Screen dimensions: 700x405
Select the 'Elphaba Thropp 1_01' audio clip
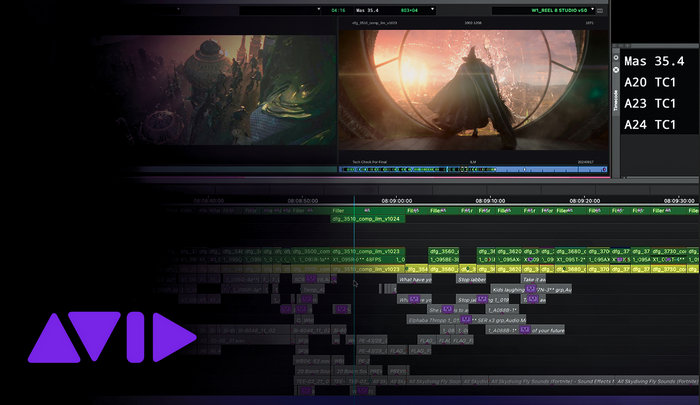click(x=467, y=320)
